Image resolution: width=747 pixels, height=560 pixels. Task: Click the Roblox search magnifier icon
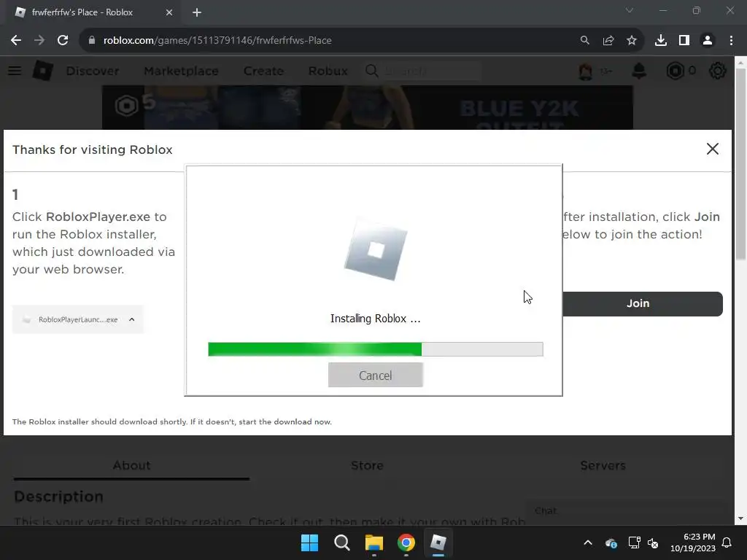371,71
